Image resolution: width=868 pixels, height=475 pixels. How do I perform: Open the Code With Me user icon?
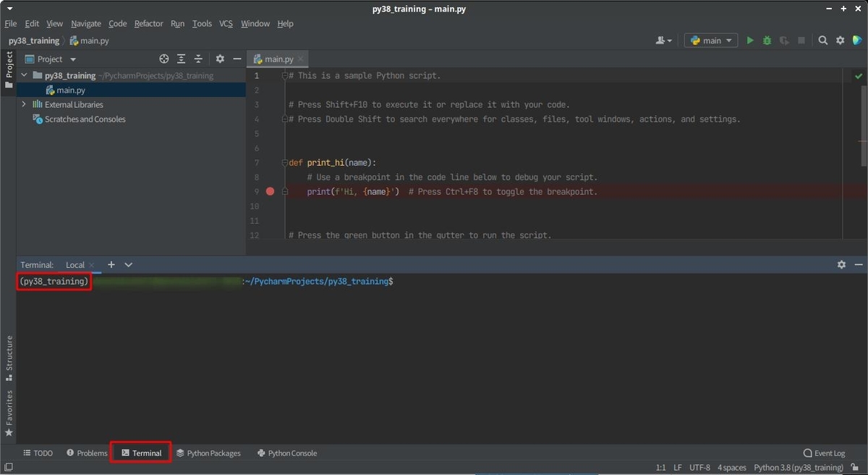663,41
